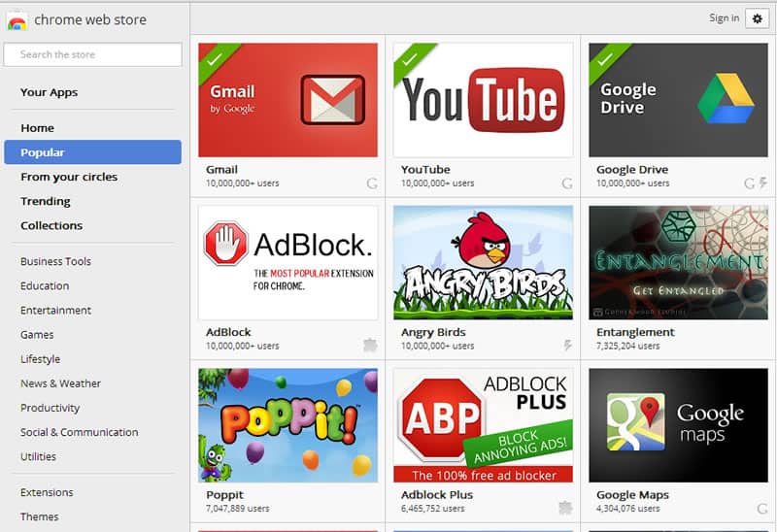Click the Search the store field
The height and width of the screenshot is (532, 777).
tap(93, 54)
